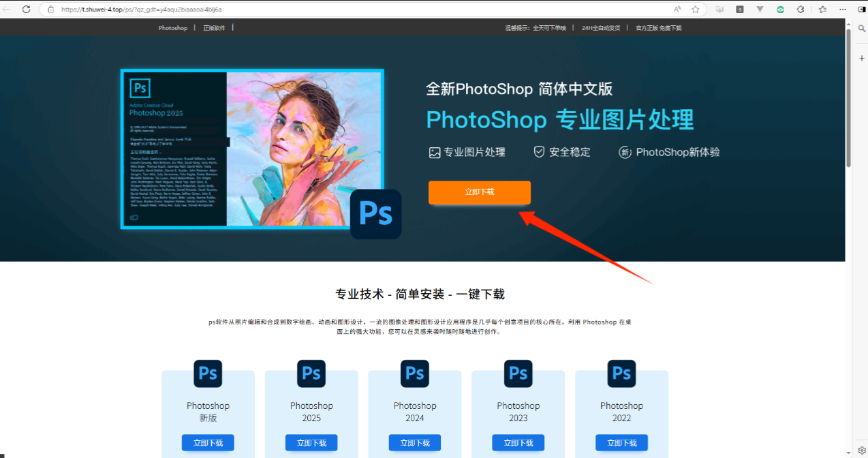Click the orange 立即下载 button
The height and width of the screenshot is (458, 868).
coord(480,192)
